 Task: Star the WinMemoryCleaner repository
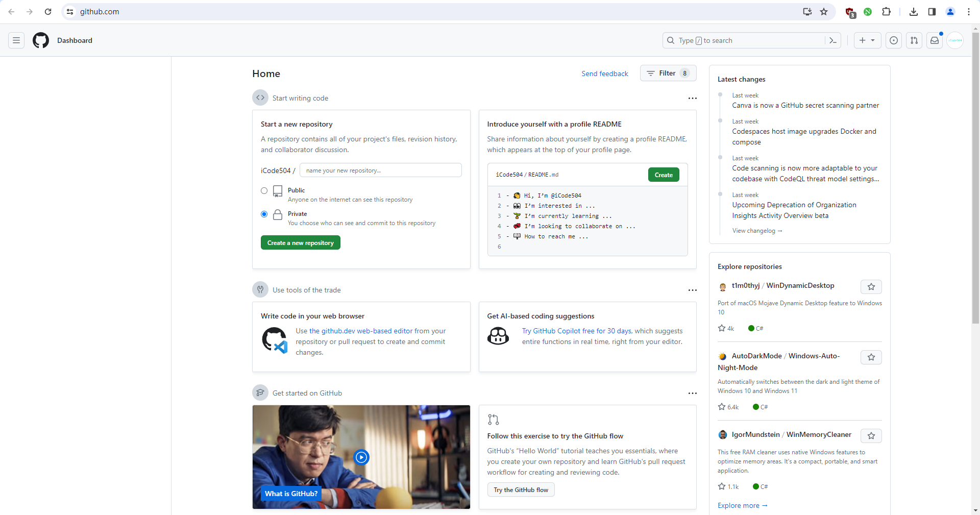pos(871,436)
